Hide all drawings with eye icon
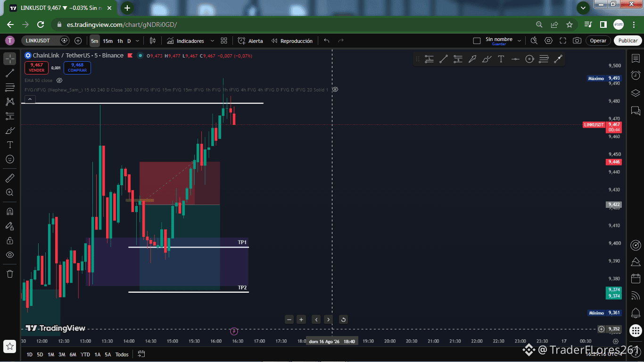The height and width of the screenshot is (362, 644). click(x=10, y=255)
